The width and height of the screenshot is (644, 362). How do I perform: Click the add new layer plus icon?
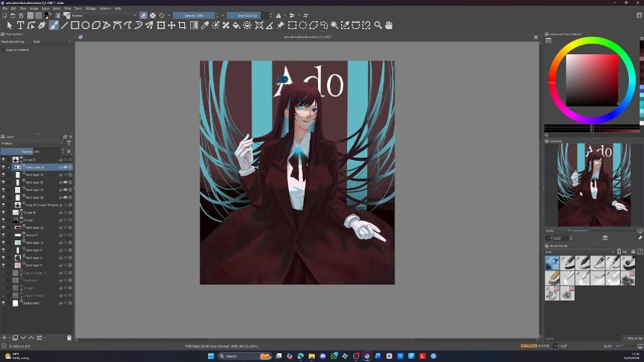point(5,338)
